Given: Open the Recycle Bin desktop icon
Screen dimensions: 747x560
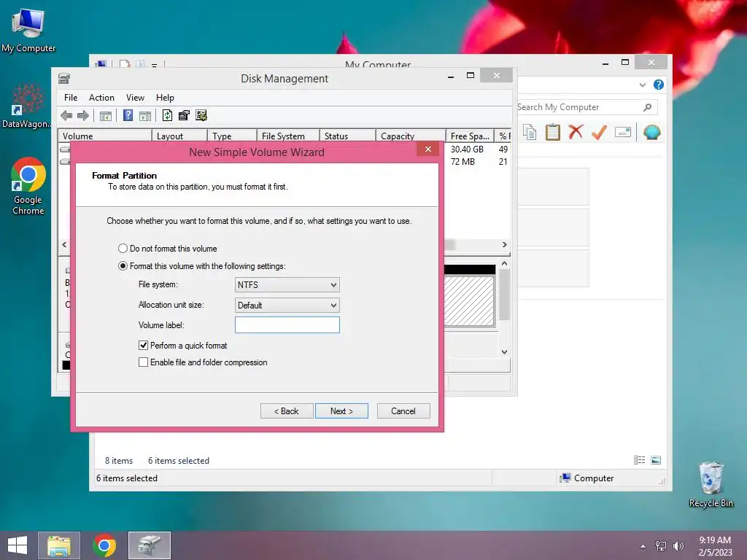Looking at the screenshot, I should coord(711,485).
